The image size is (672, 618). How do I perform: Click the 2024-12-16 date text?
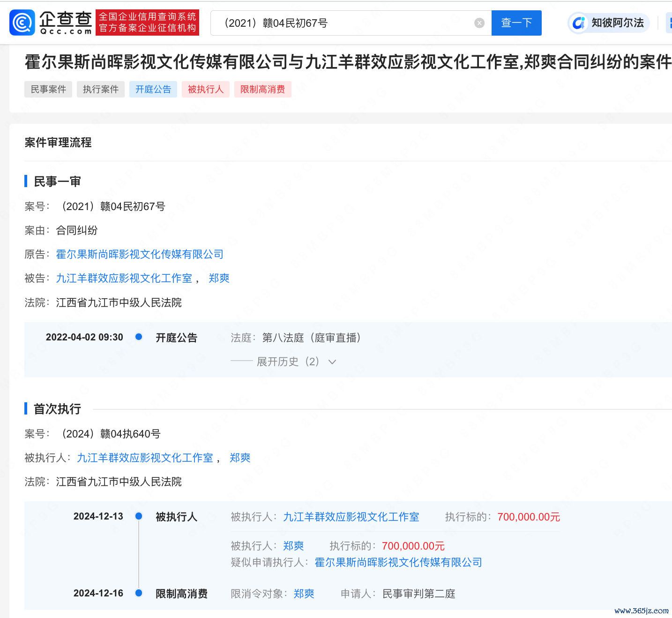click(98, 593)
